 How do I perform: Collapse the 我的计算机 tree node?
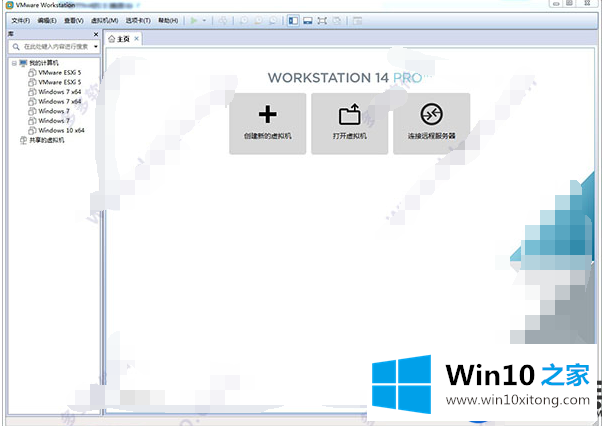pos(14,63)
